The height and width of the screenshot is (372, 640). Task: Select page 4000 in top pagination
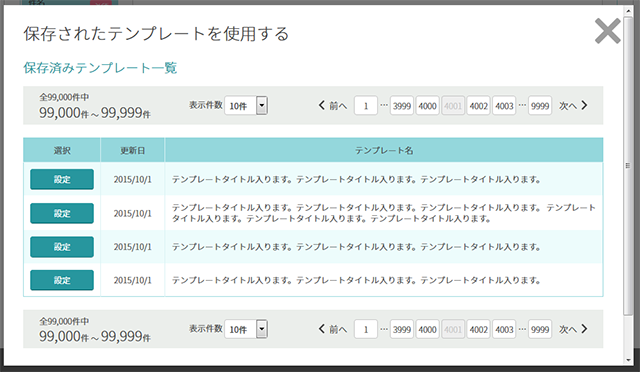pyautogui.click(x=427, y=106)
